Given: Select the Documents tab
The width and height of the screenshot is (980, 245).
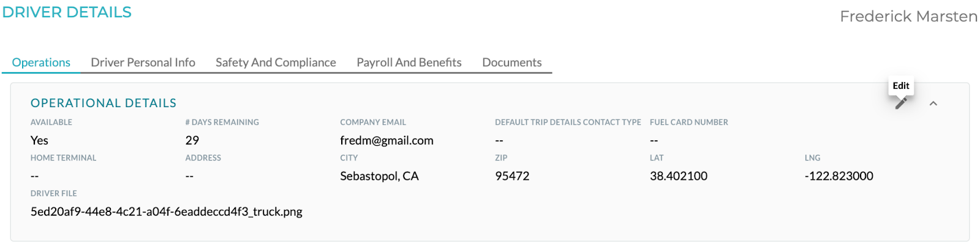Looking at the screenshot, I should coord(512,62).
